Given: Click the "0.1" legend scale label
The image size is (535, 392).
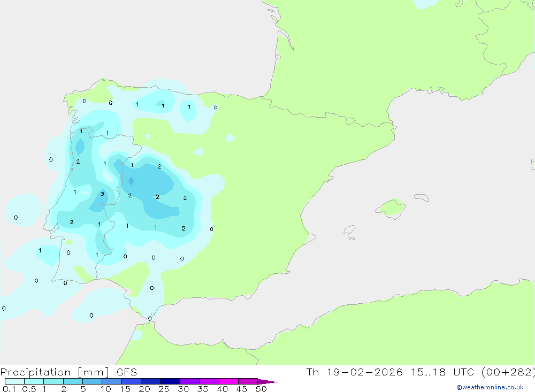Looking at the screenshot, I should pyautogui.click(x=9, y=389).
